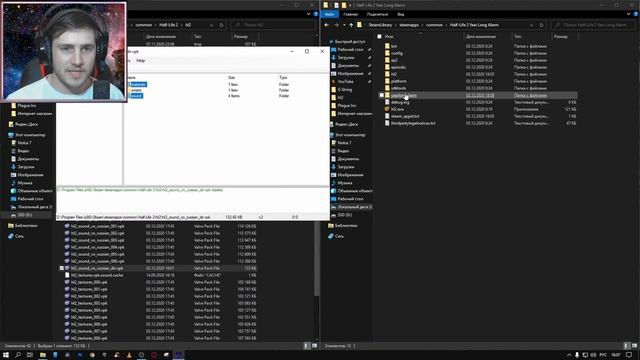Refresh the hl2 folder in left Explorer
Viewport: 640px width, 360px height.
click(222, 25)
